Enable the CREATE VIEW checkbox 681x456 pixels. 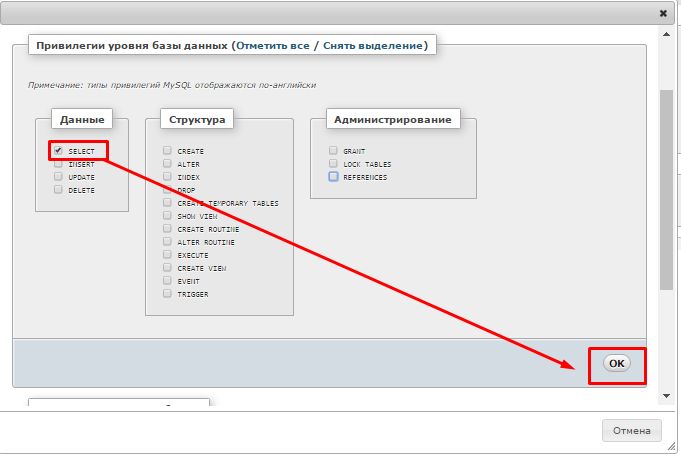pos(167,268)
